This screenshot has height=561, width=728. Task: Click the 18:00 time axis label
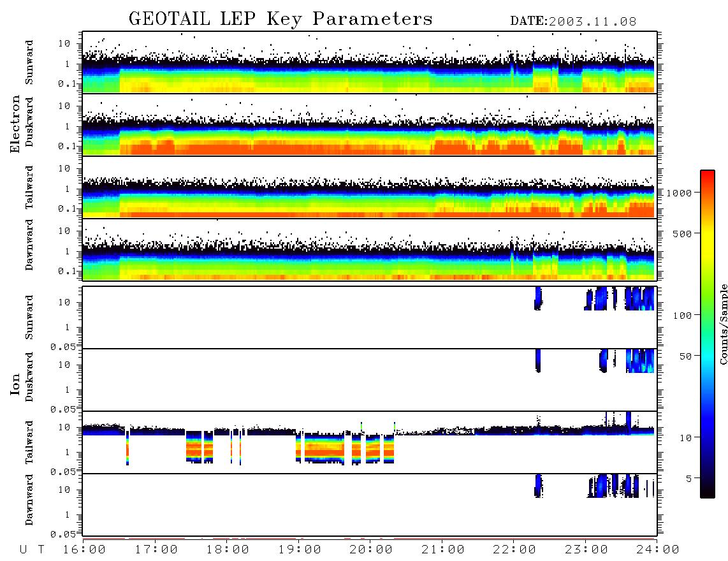[x=228, y=550]
